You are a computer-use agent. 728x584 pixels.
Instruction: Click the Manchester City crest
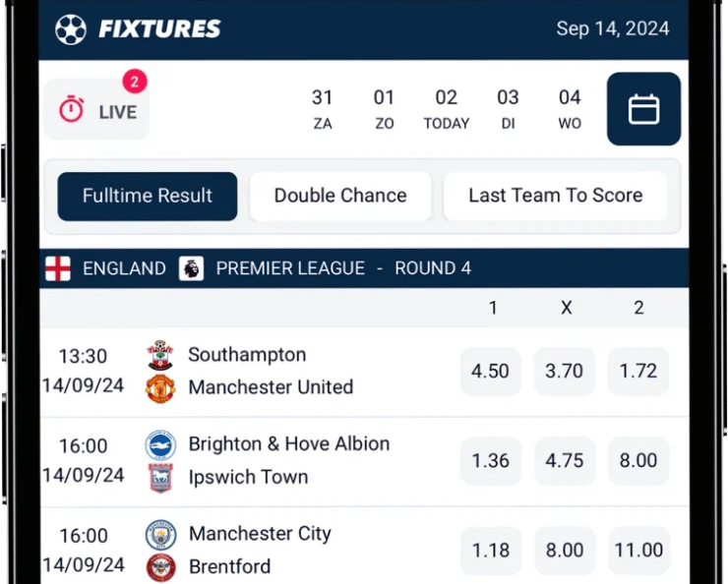click(x=160, y=535)
